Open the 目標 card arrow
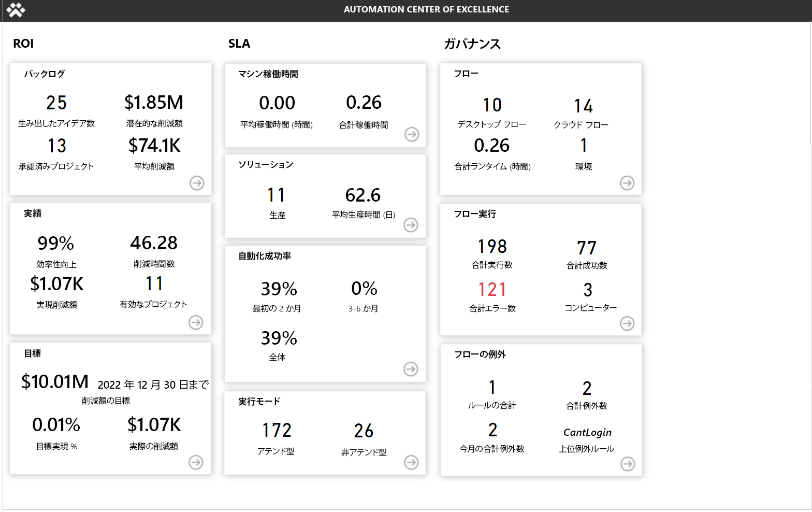The width and height of the screenshot is (812, 512). tap(196, 462)
